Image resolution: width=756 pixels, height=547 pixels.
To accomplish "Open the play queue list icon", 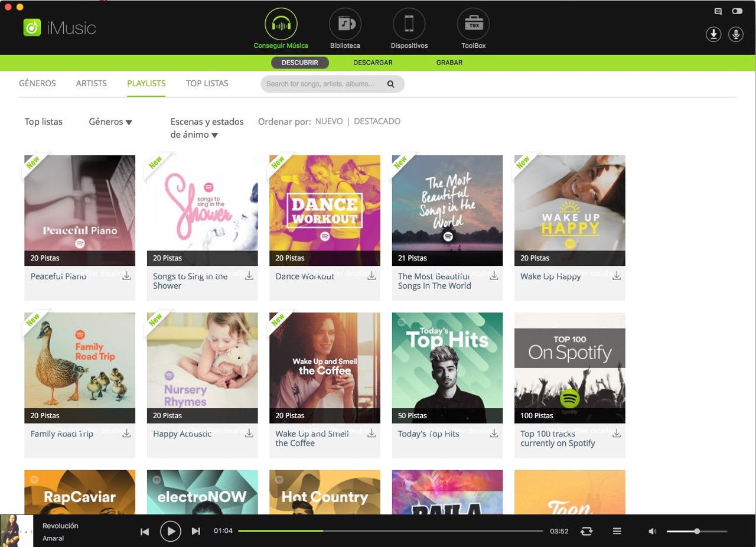I will [x=617, y=532].
